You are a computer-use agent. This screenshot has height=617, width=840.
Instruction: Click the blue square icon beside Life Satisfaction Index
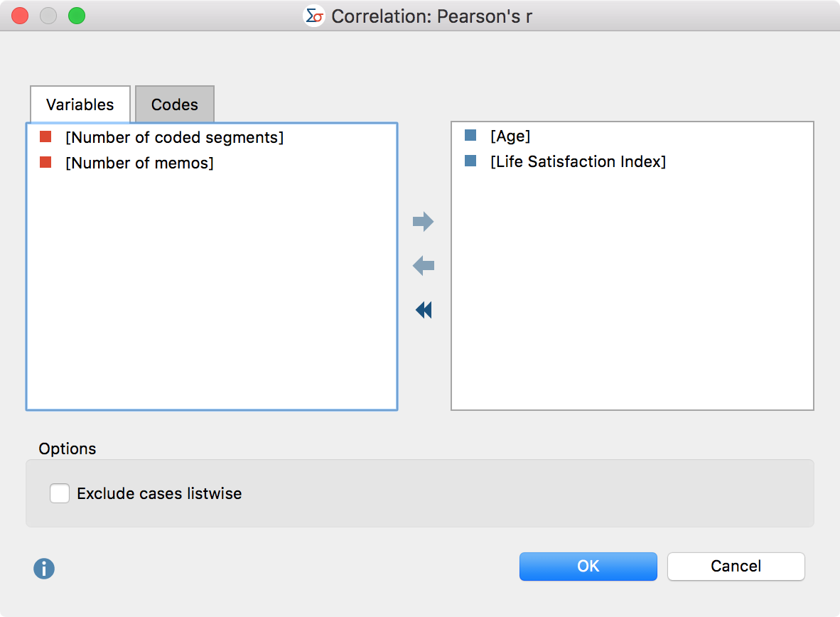pyautogui.click(x=470, y=161)
